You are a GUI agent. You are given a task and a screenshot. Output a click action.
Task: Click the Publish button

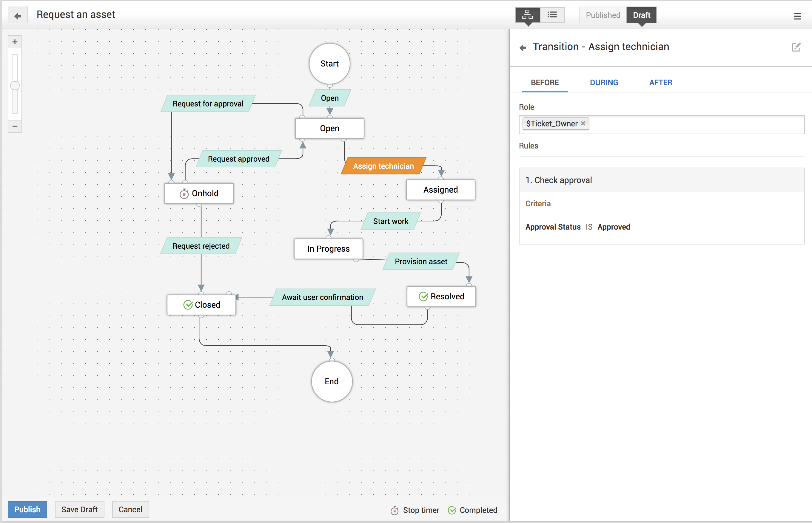27,509
